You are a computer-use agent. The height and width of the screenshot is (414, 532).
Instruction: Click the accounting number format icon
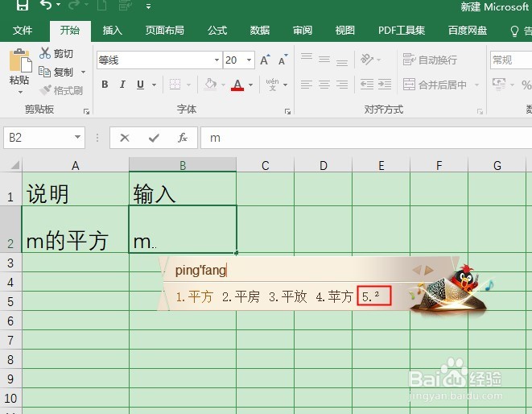click(499, 85)
